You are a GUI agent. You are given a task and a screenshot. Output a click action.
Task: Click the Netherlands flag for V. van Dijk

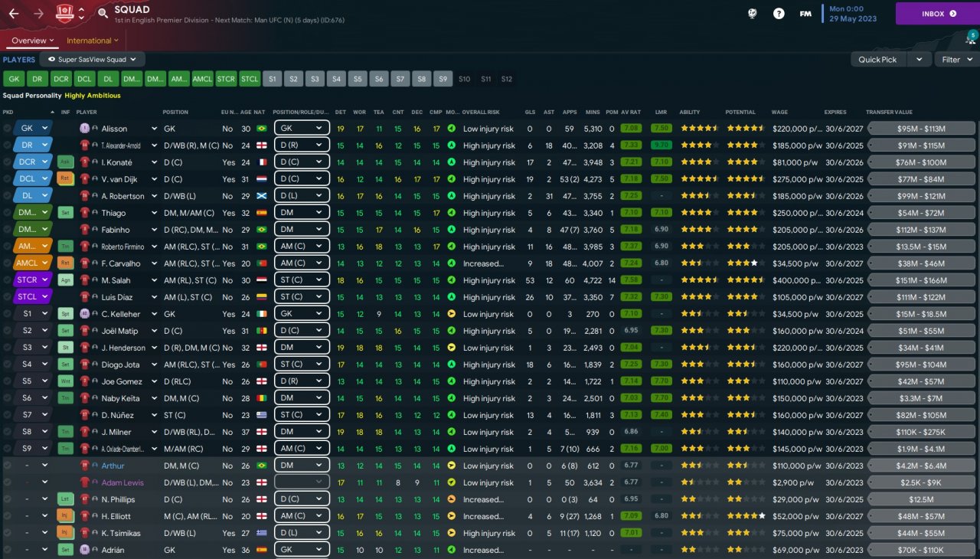[x=260, y=179]
